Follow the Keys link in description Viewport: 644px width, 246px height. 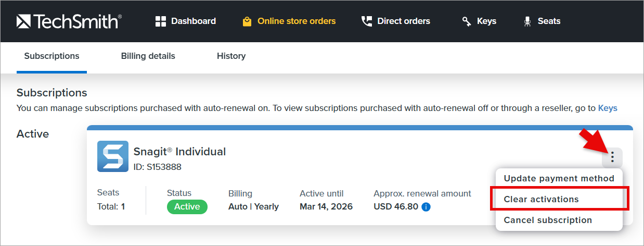click(x=608, y=108)
